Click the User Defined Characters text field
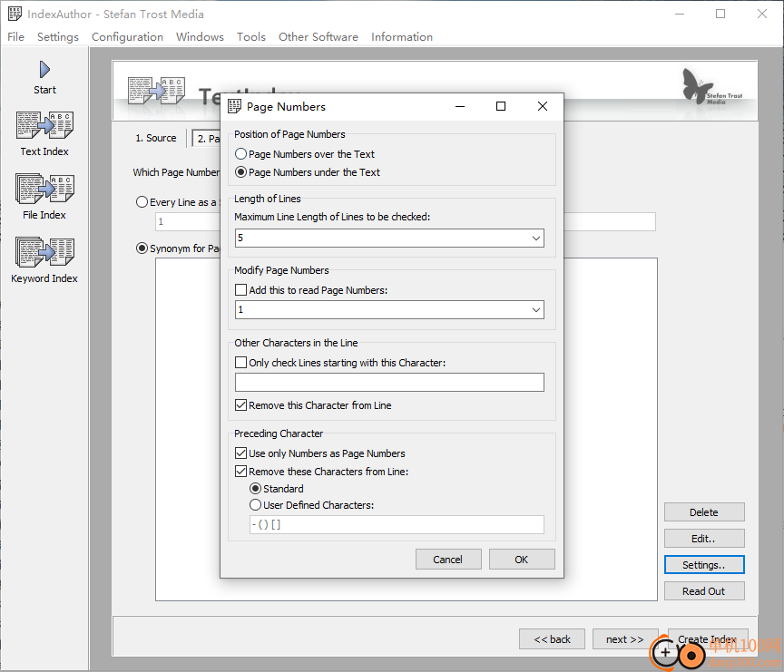784x672 pixels. [397, 524]
